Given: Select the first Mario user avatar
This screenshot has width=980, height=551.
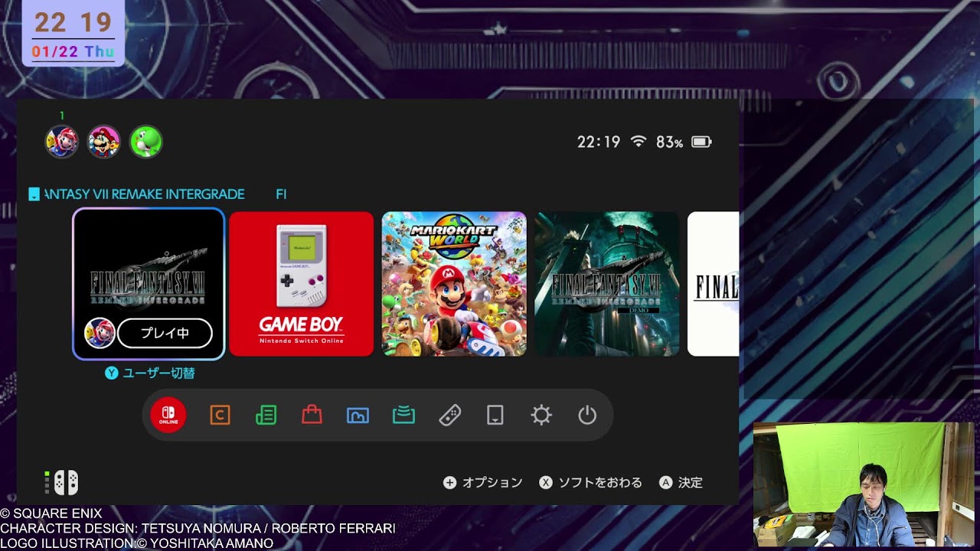Looking at the screenshot, I should pyautogui.click(x=62, y=142).
